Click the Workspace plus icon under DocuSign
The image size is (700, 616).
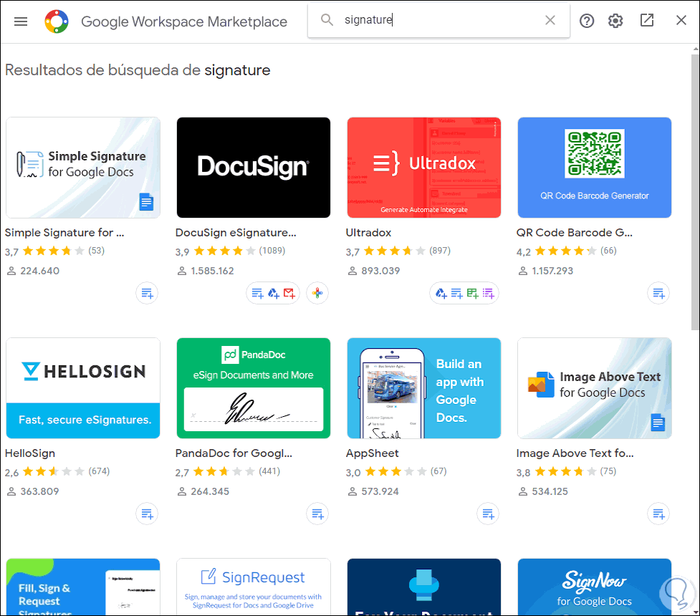coord(317,293)
